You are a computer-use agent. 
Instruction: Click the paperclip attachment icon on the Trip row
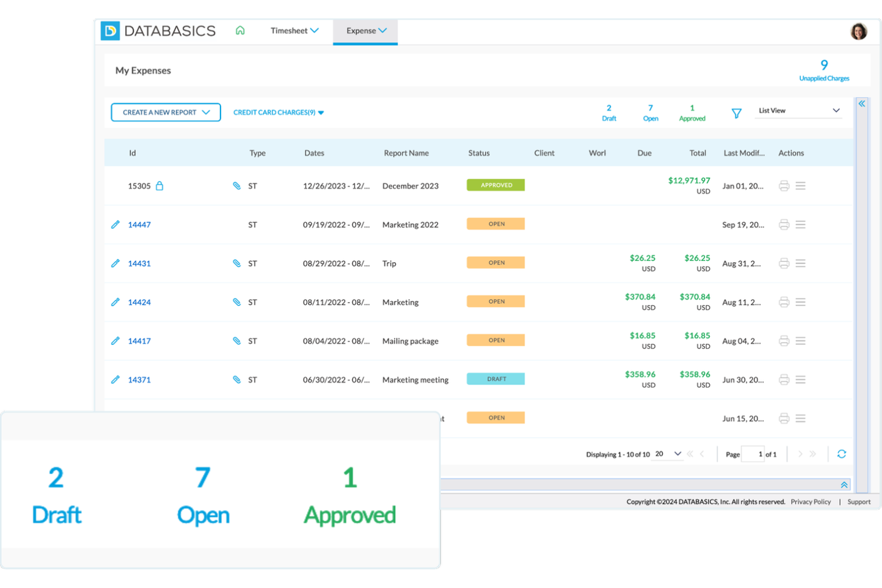[x=237, y=263]
